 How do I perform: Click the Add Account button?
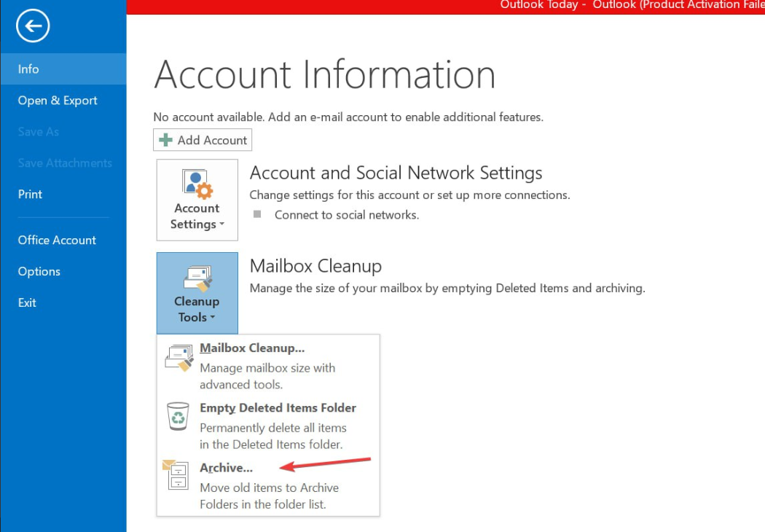coord(203,140)
